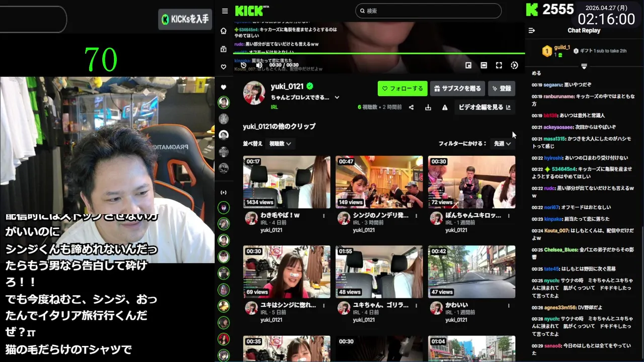This screenshot has height=362, width=644.
Task: Click the サブスクを贈る gift button
Action: coord(458,88)
